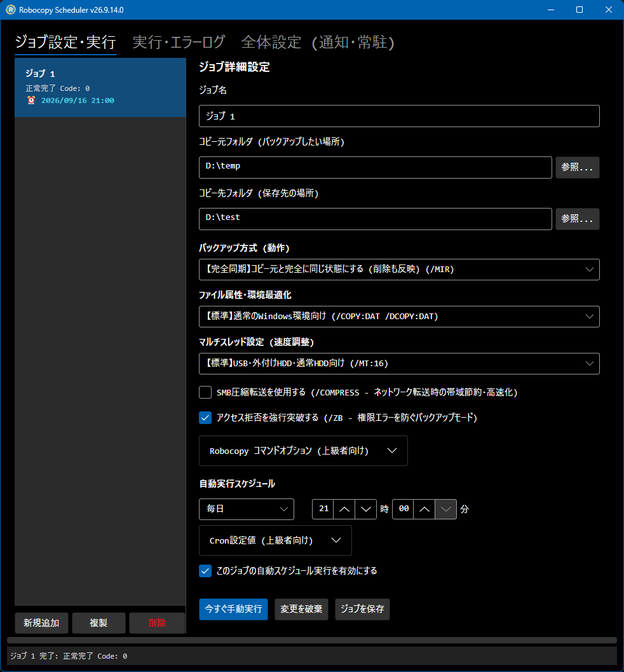This screenshot has height=672, width=624.
Task: Maximize the Robocopy Scheduler window
Action: coord(580,10)
